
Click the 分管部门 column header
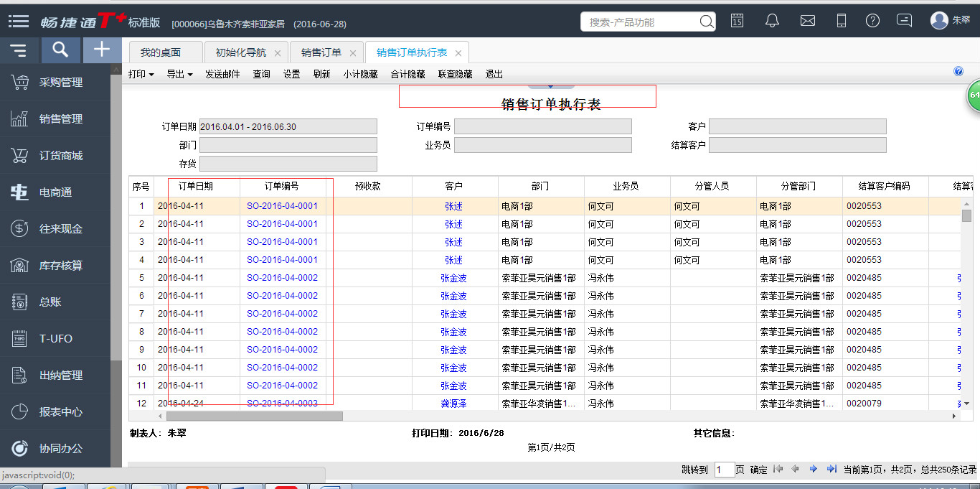point(799,186)
